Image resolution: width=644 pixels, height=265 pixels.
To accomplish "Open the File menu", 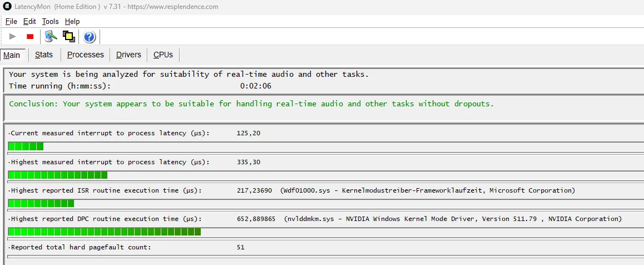I will (x=11, y=21).
